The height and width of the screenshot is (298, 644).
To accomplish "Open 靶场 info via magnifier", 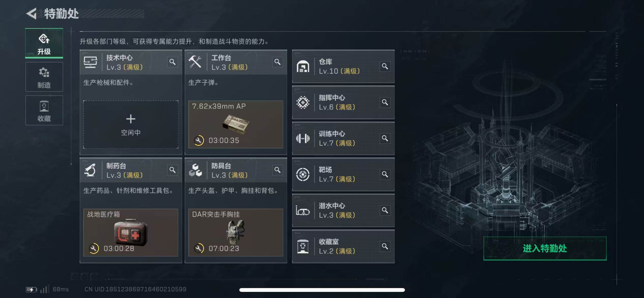I will (385, 174).
